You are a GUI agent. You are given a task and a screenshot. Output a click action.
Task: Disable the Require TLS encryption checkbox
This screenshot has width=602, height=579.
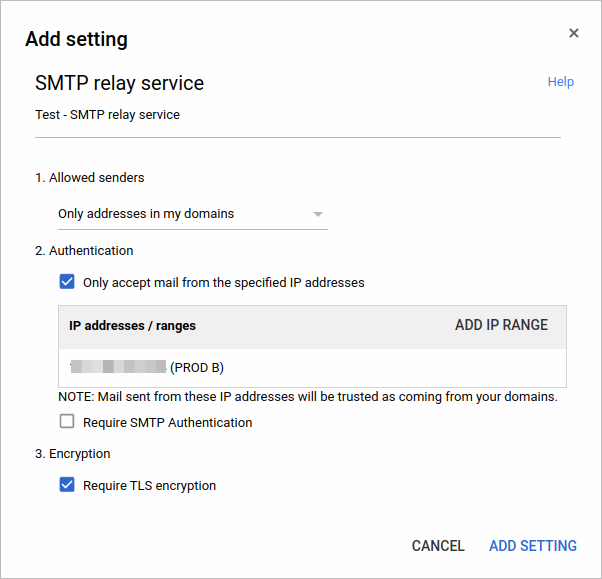(67, 486)
